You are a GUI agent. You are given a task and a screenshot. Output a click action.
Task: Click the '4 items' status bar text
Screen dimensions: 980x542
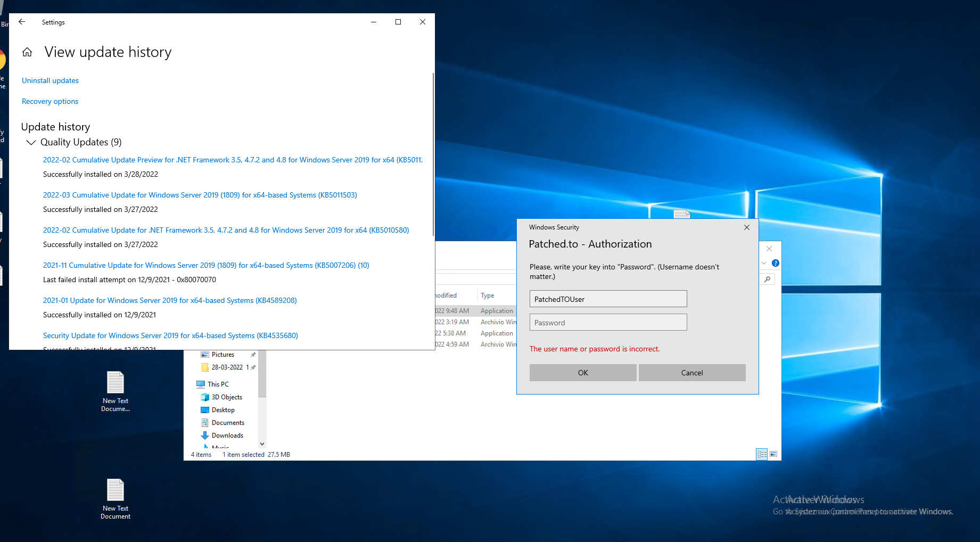click(201, 455)
